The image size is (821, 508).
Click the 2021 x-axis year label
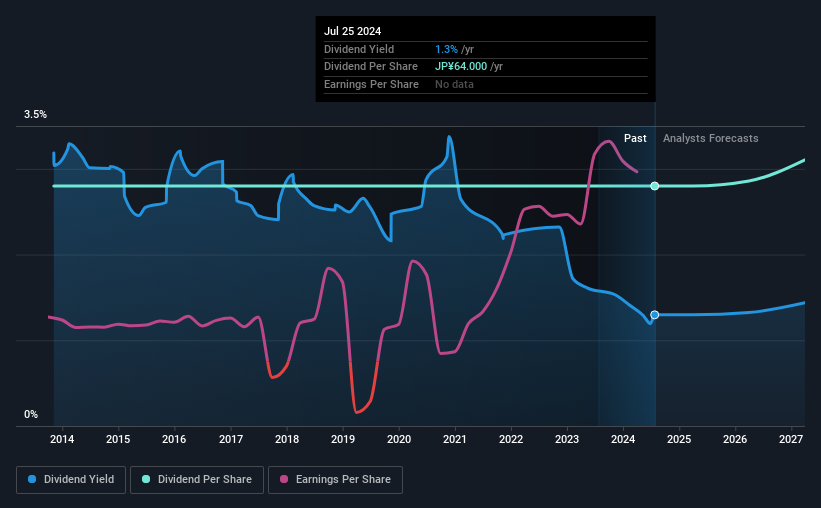click(x=455, y=439)
